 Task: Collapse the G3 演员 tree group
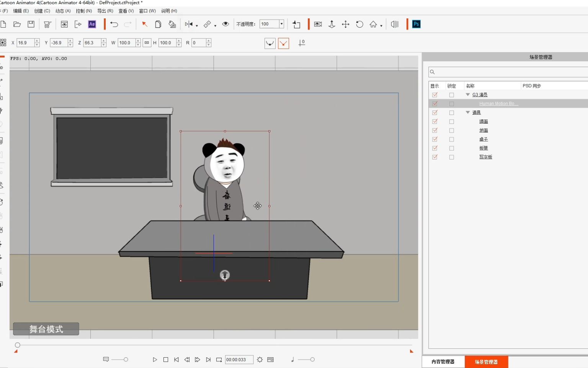click(x=468, y=95)
